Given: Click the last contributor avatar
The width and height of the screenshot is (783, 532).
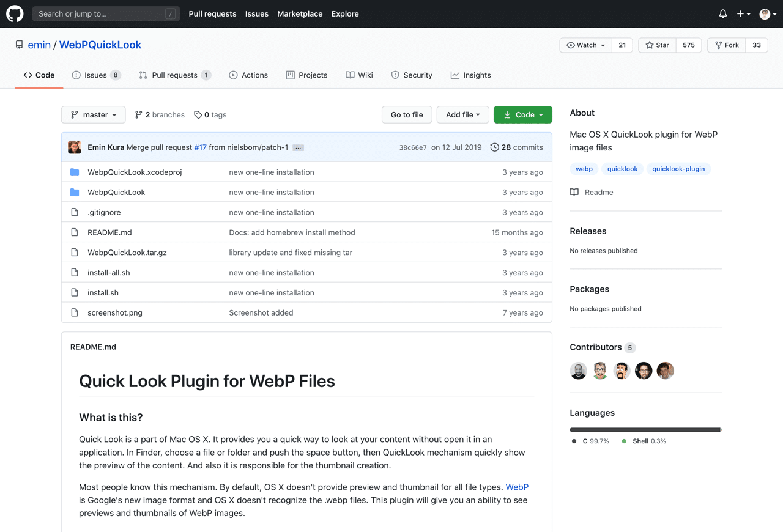Looking at the screenshot, I should tap(666, 371).
